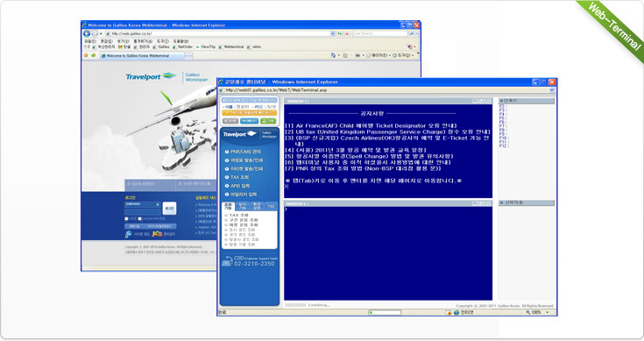Click the TAX 조회 item in the blue sidebar menu
Viewport: 644px width, 341px height.
237,177
